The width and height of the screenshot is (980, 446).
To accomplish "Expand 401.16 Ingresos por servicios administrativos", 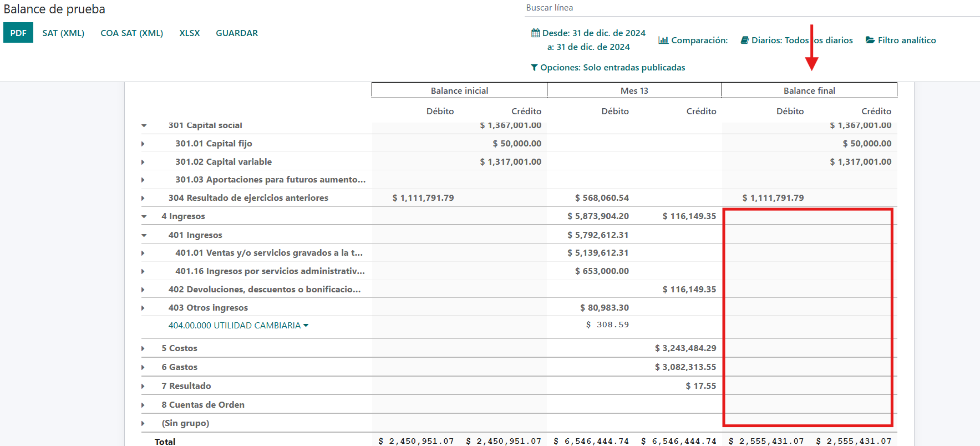I will [143, 271].
